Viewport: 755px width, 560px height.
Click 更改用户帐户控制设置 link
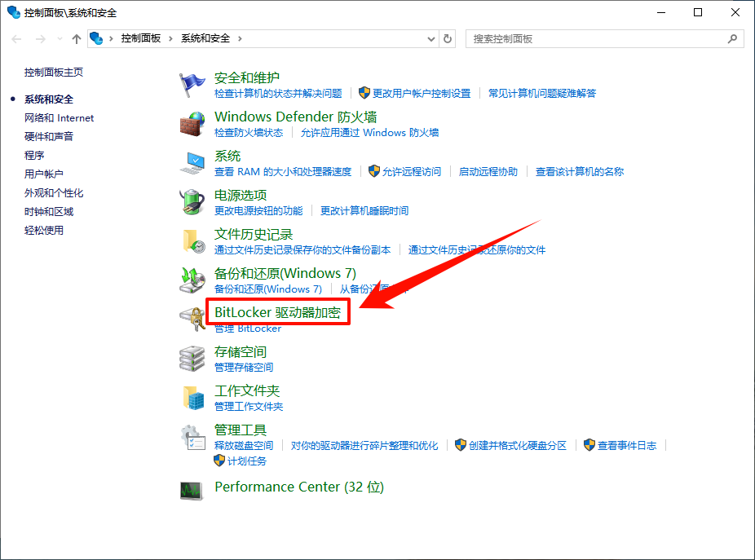click(x=422, y=94)
